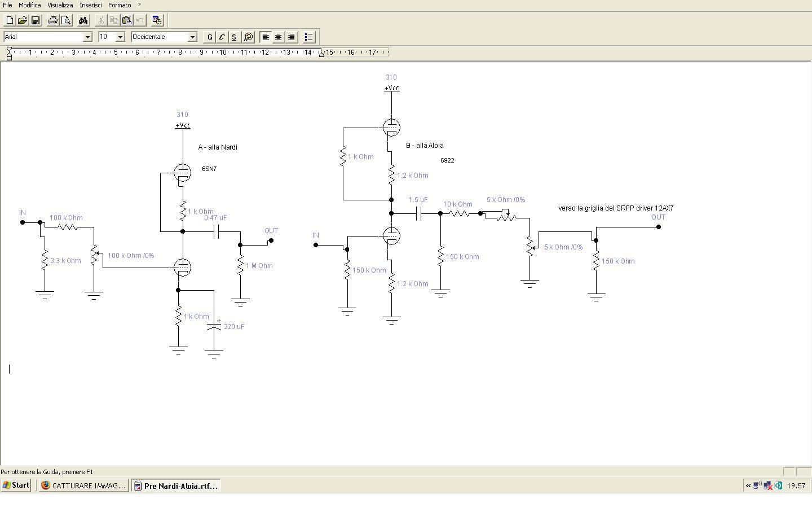Open the Inserisci menu
This screenshot has height=508, width=812.
[x=91, y=5]
